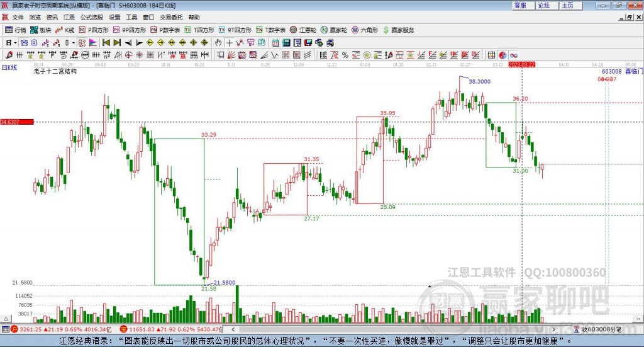Open the 浏览 menu
644x347 pixels.
pyautogui.click(x=35, y=17)
